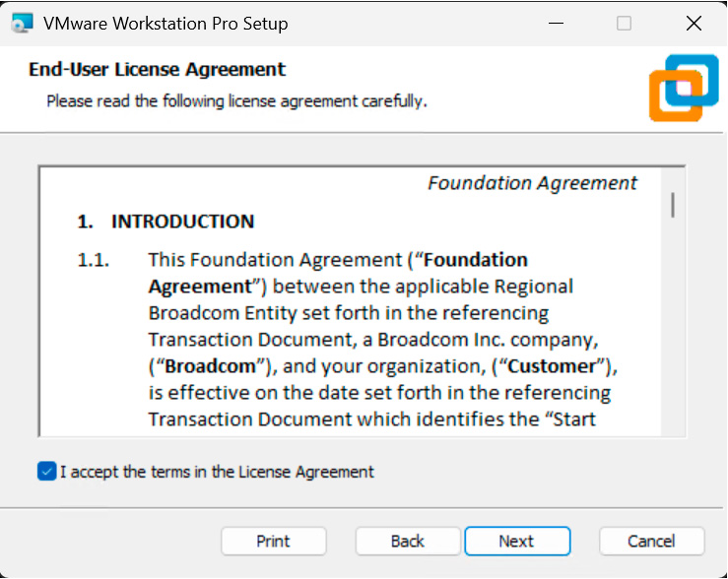
Task: Click the "End-User License Agreement" header title
Action: [x=157, y=70]
